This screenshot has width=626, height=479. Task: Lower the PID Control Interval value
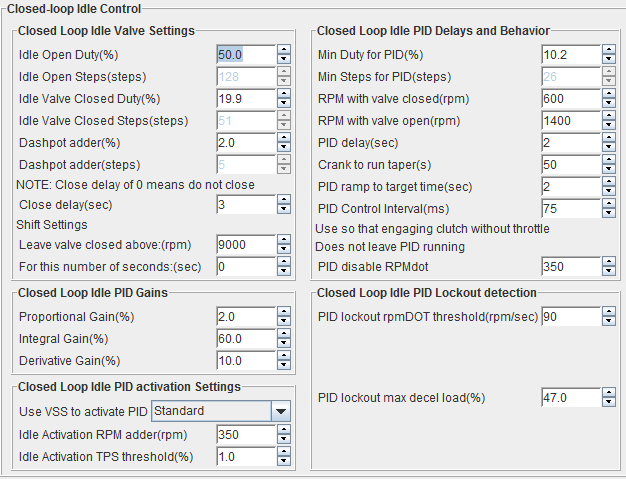point(609,213)
